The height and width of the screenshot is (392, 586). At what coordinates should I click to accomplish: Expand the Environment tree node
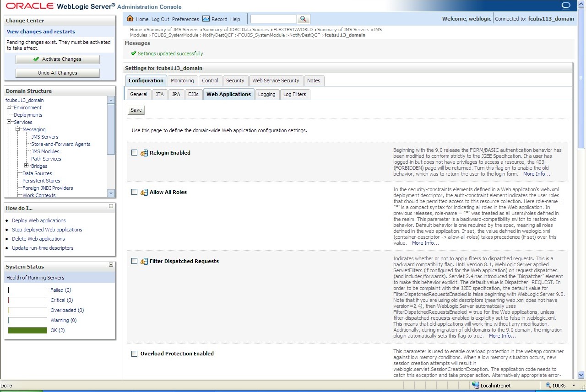tap(9, 107)
